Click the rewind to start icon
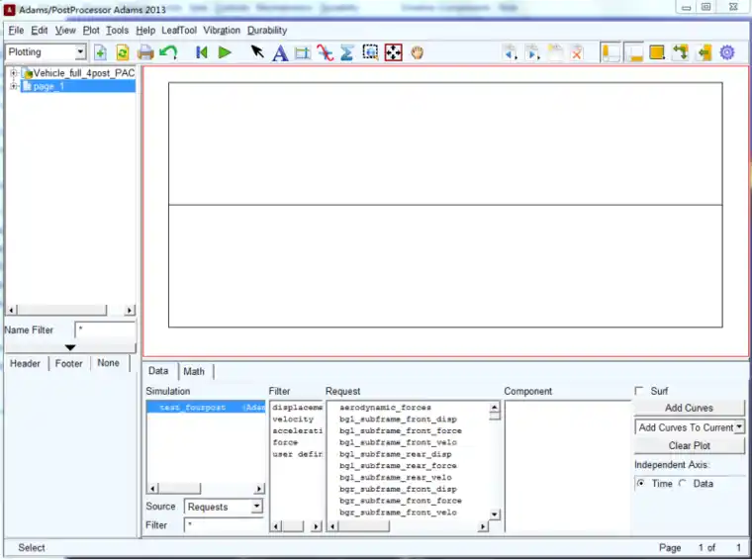Viewport: 752px width, 560px height. (x=202, y=52)
